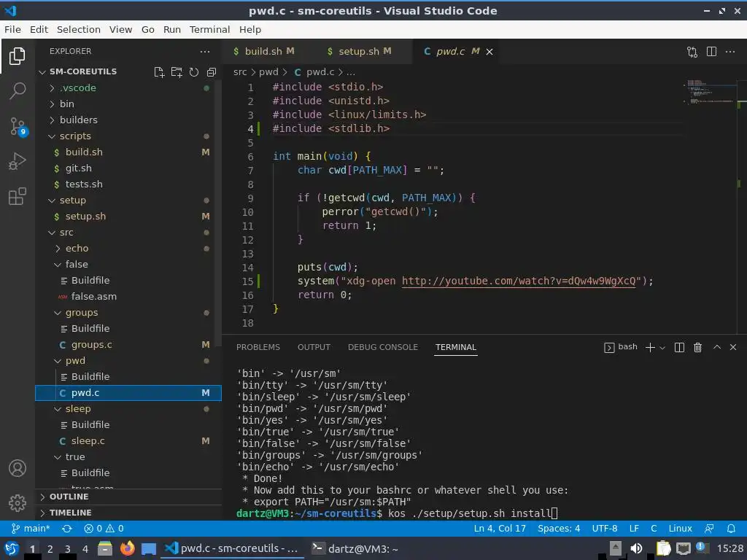Go to line via Ln 4, Col 17

pyautogui.click(x=500, y=528)
